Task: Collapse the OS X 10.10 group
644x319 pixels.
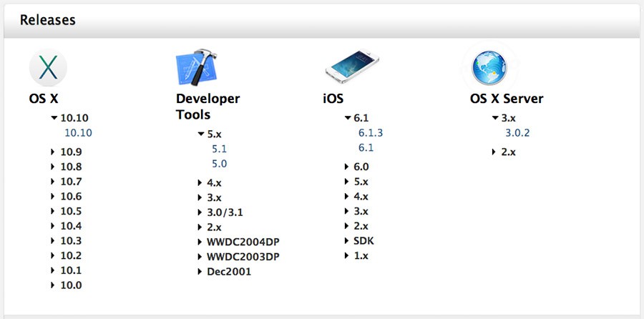Action: (x=54, y=118)
